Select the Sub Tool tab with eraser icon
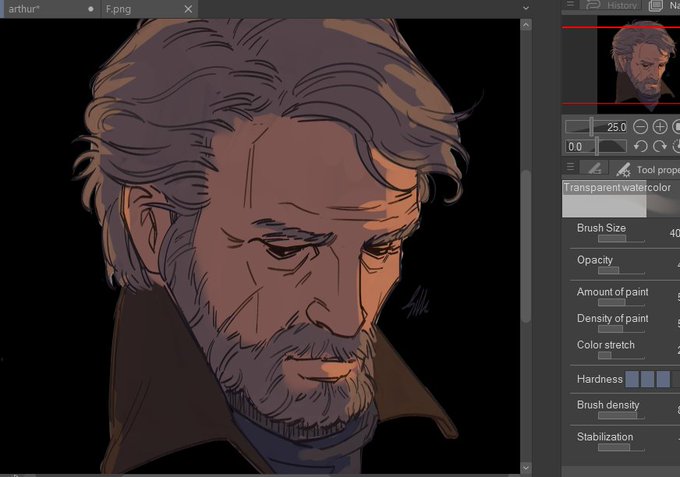 [x=595, y=169]
